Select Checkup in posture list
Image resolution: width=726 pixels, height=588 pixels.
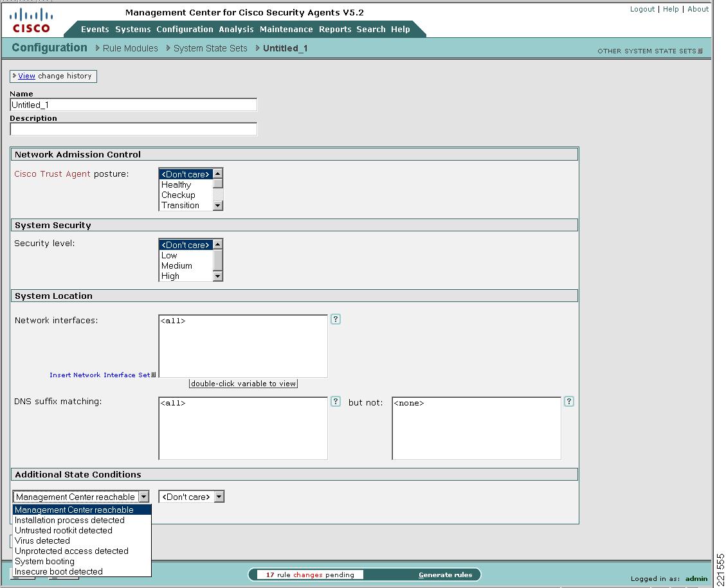click(186, 195)
